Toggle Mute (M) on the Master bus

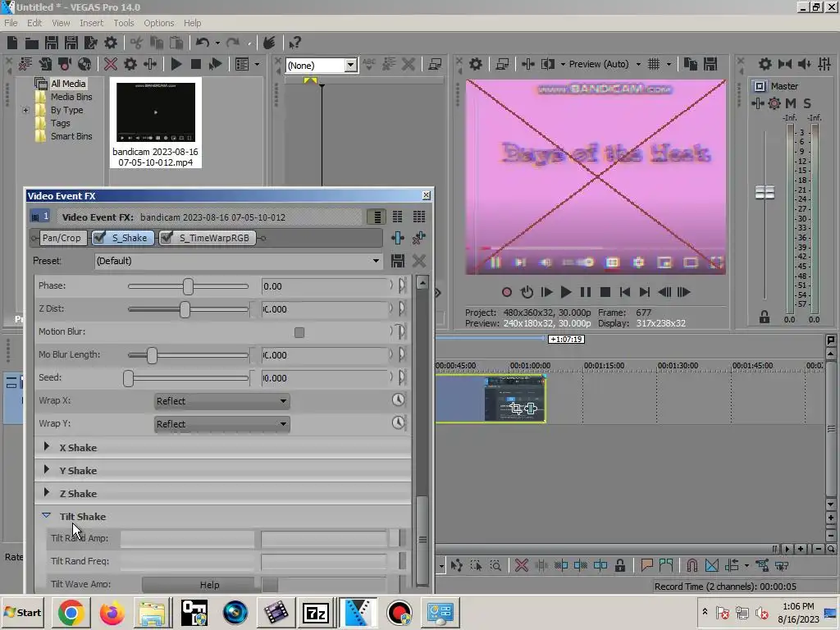[791, 103]
